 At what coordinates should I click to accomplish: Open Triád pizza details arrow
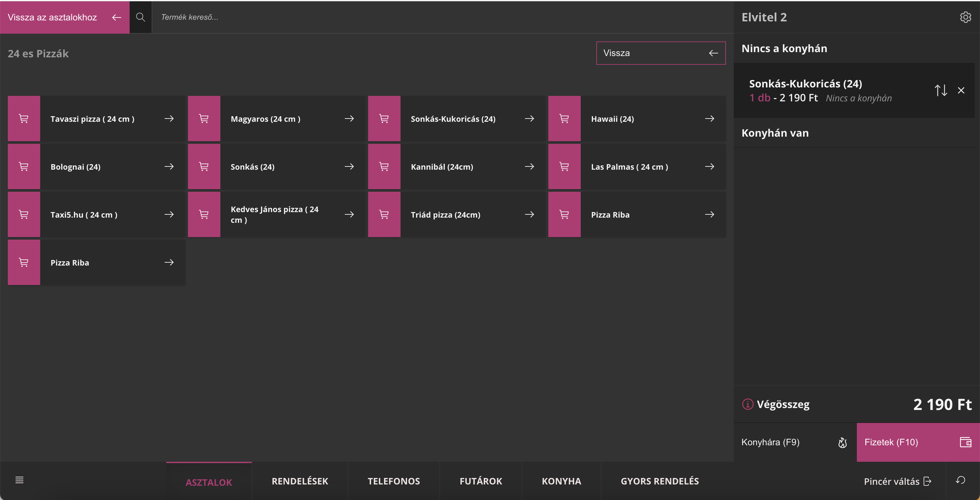pyautogui.click(x=529, y=214)
